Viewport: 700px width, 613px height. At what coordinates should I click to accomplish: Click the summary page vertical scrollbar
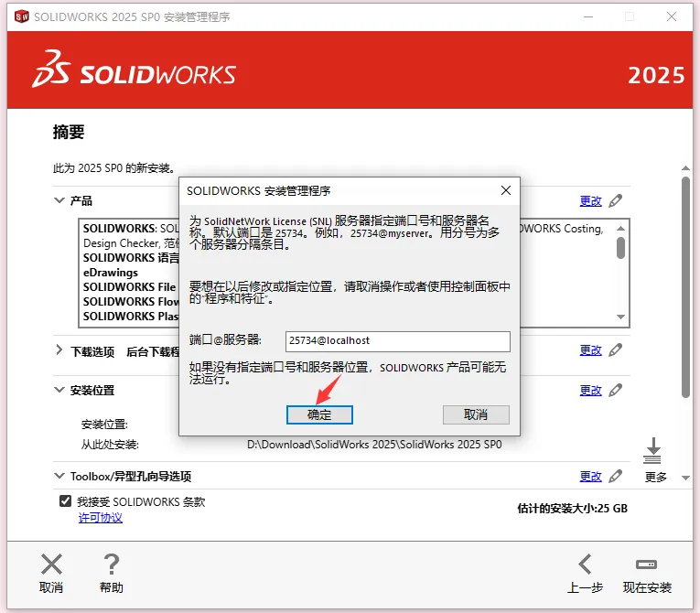tap(685, 287)
